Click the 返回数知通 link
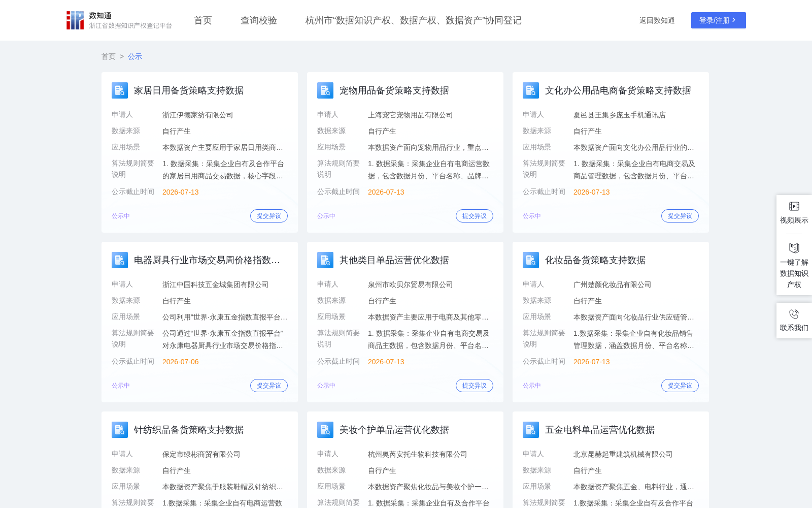Screen dimensions: 812x508 coord(657,20)
